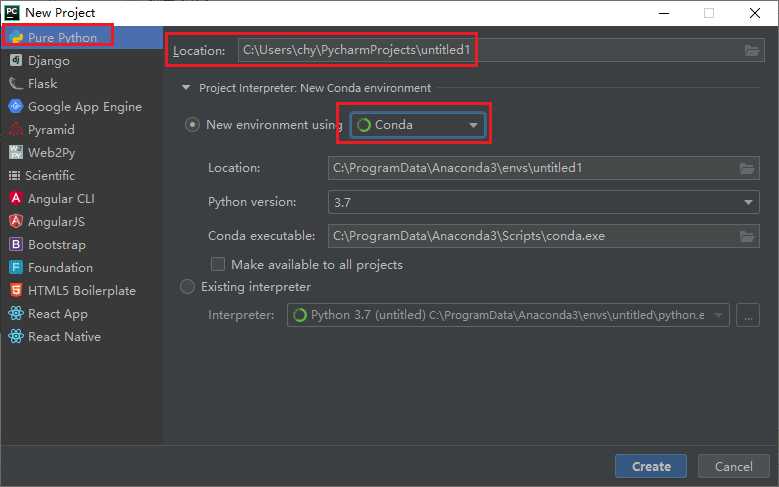Collapse the Project Interpreter section
Screen dimensions: 779x487
pos(186,87)
